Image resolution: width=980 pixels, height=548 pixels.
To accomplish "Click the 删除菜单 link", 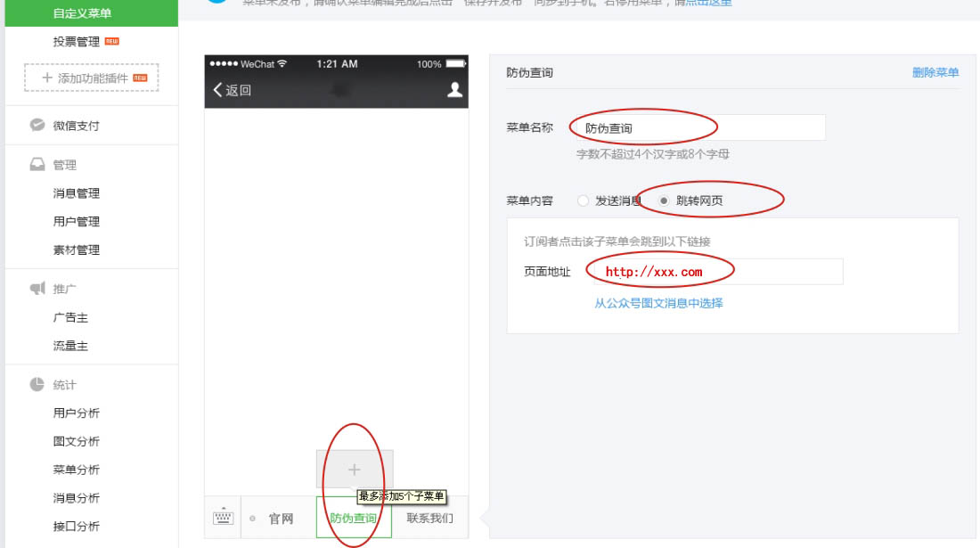I will pos(935,73).
